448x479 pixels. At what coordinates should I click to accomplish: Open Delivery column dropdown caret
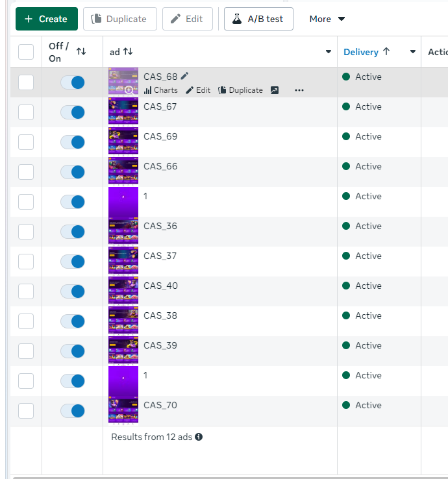click(x=413, y=52)
